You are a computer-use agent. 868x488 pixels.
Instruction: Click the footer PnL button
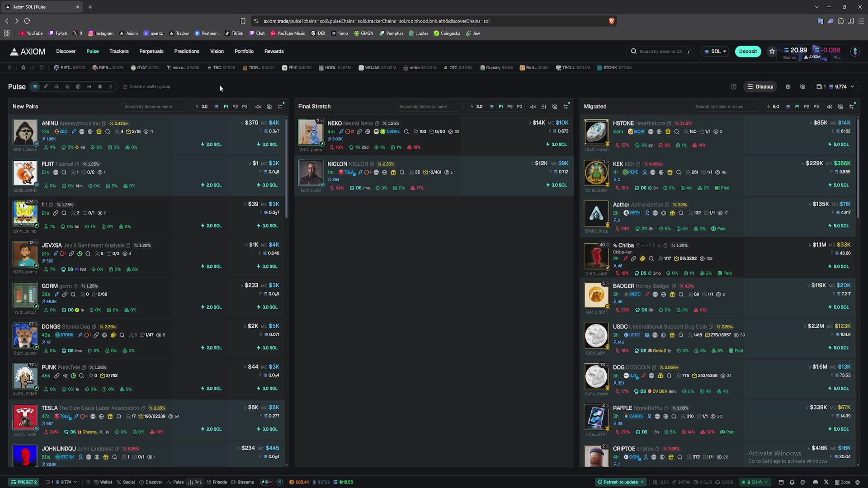195,482
